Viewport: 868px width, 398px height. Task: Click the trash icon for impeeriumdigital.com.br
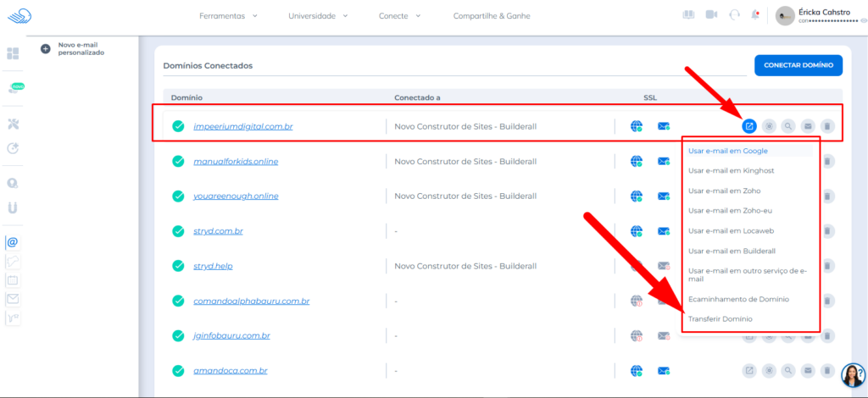coord(827,126)
